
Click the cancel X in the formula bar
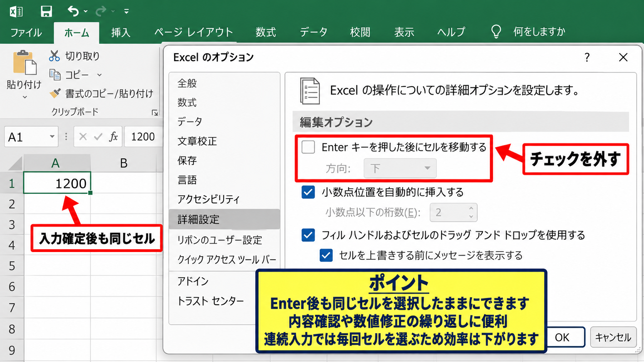(83, 137)
